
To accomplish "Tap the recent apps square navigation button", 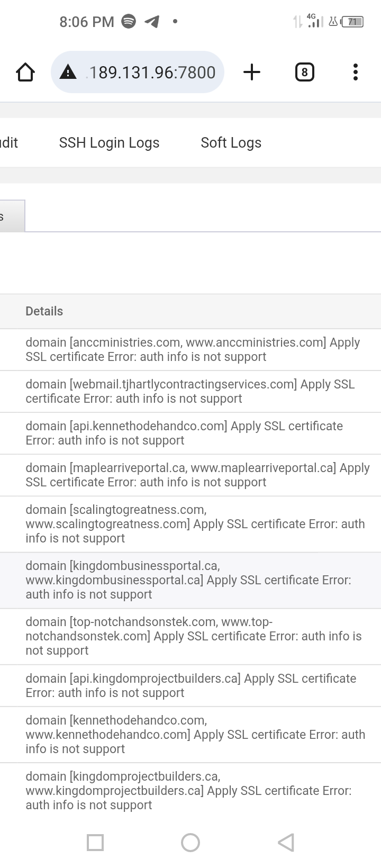I will click(95, 843).
